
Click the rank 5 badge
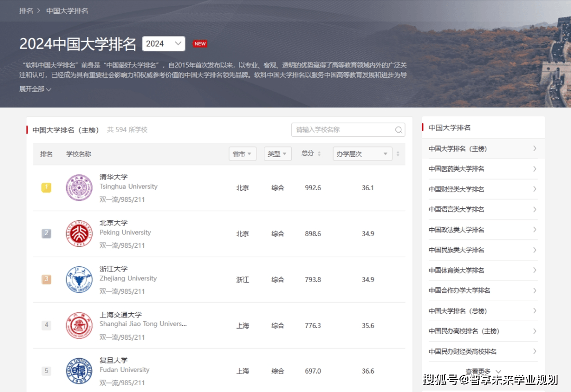(46, 371)
